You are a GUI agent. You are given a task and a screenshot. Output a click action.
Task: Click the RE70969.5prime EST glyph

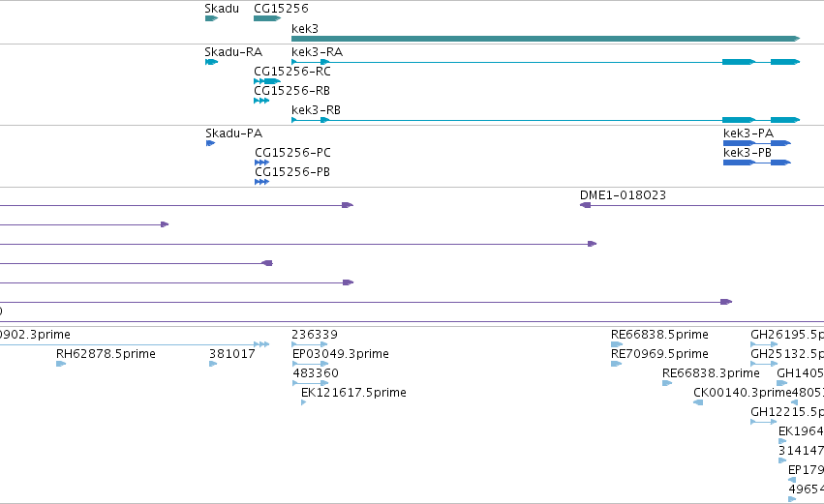tap(617, 364)
